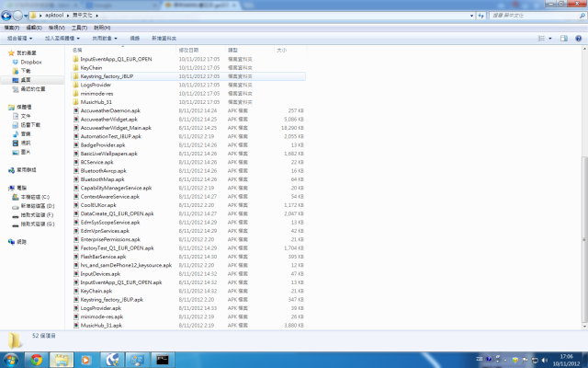
Task: Select CapabilityManagerService.apk file name
Action: (117, 188)
